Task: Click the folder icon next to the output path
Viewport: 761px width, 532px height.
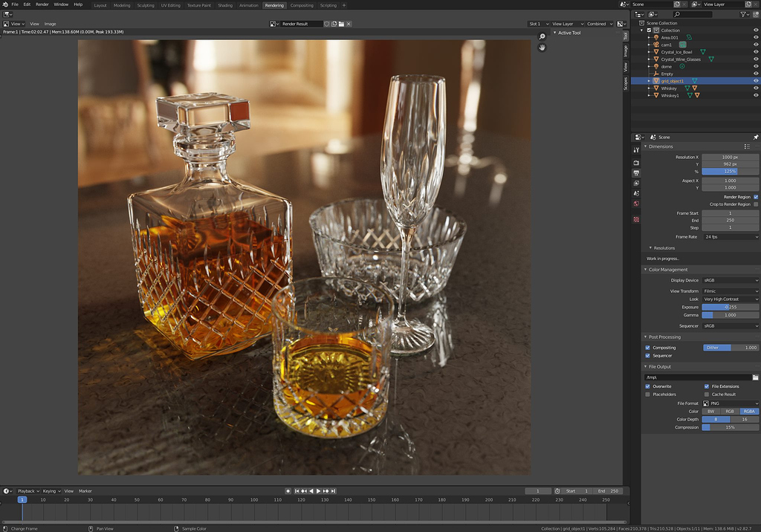Action: point(755,377)
